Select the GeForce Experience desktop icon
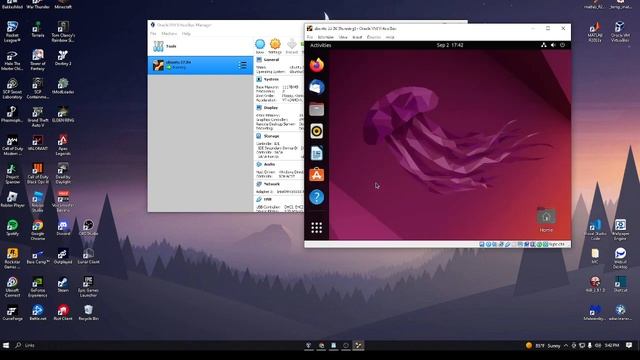Screen dimensions: 640x360 pos(38,287)
